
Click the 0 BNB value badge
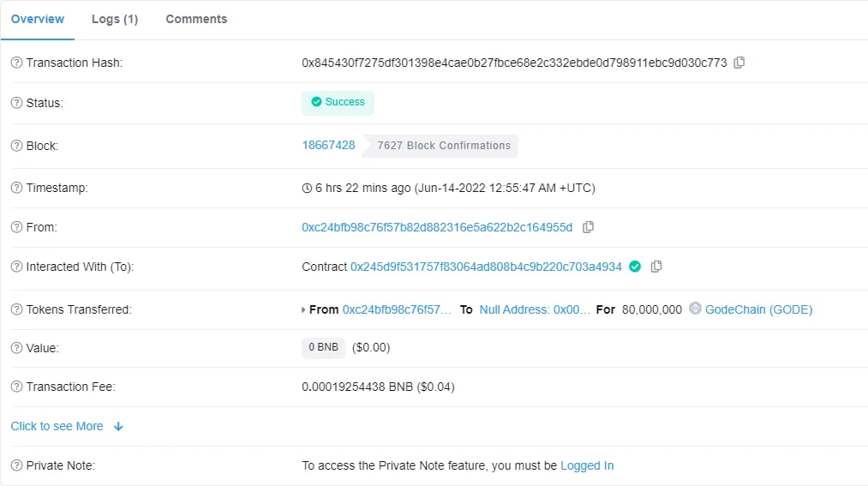tap(323, 348)
